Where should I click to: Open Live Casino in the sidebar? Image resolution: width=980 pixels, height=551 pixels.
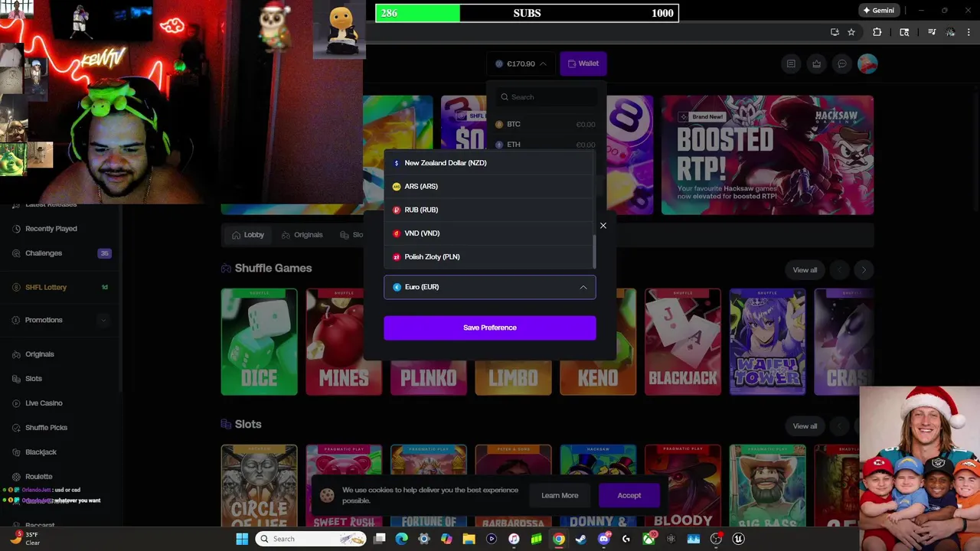[x=44, y=403]
